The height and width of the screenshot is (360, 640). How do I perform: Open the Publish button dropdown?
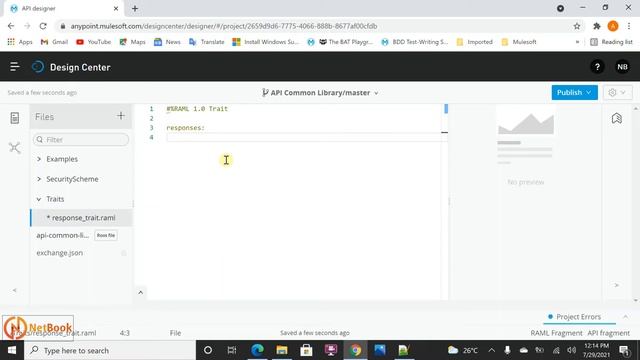(574, 93)
